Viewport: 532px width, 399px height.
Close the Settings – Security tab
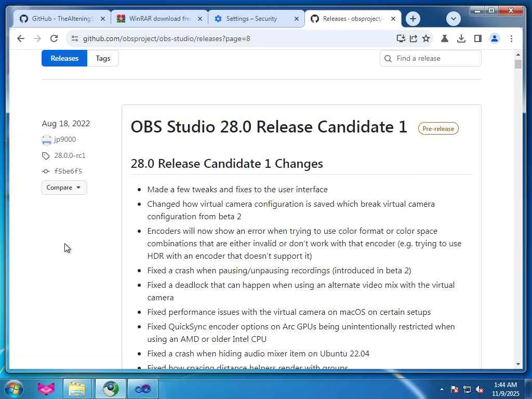point(297,19)
